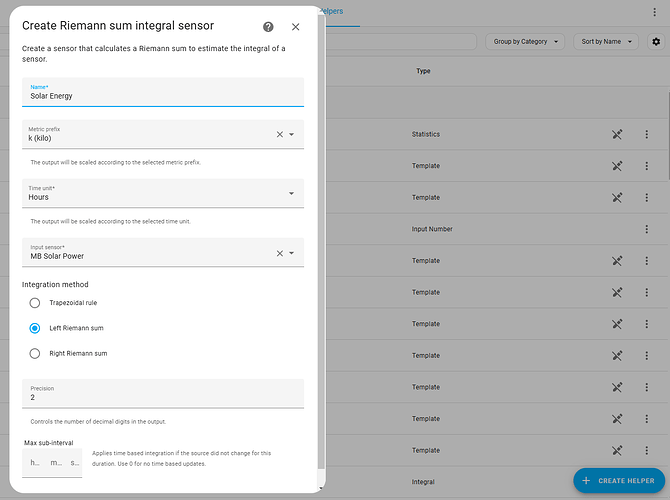Click the Type column header
This screenshot has width=670, height=500.
point(423,71)
